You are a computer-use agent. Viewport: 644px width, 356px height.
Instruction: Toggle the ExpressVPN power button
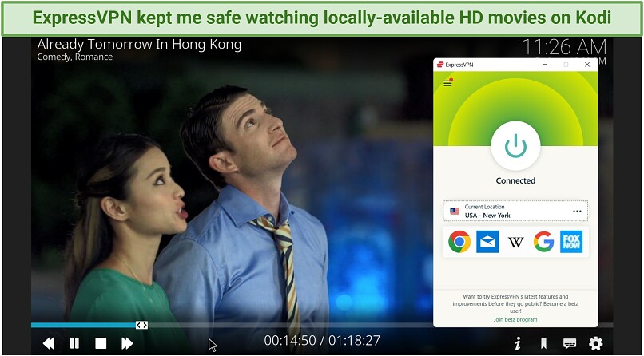click(515, 145)
